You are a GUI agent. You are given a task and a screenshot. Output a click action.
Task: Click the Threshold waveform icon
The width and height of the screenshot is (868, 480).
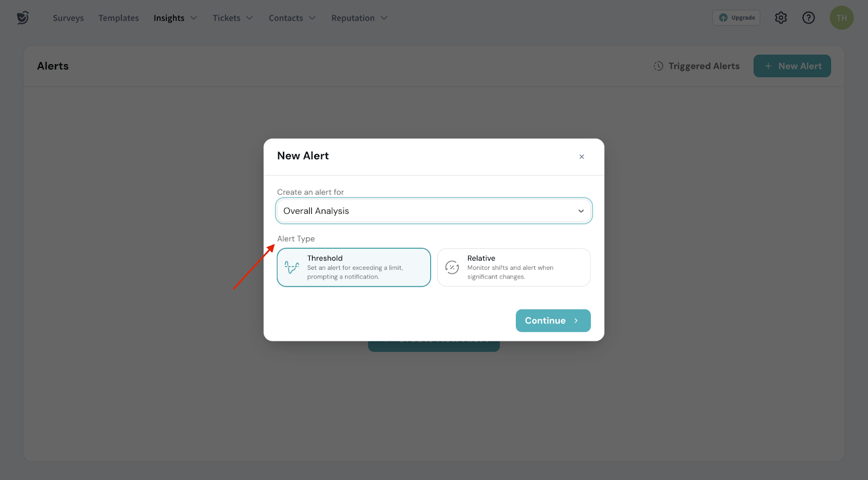click(292, 267)
